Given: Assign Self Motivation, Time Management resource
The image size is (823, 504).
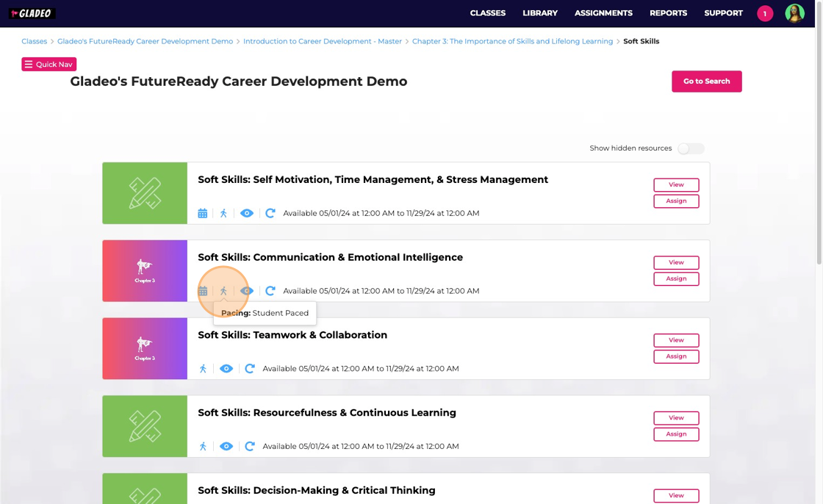Looking at the screenshot, I should pos(676,201).
